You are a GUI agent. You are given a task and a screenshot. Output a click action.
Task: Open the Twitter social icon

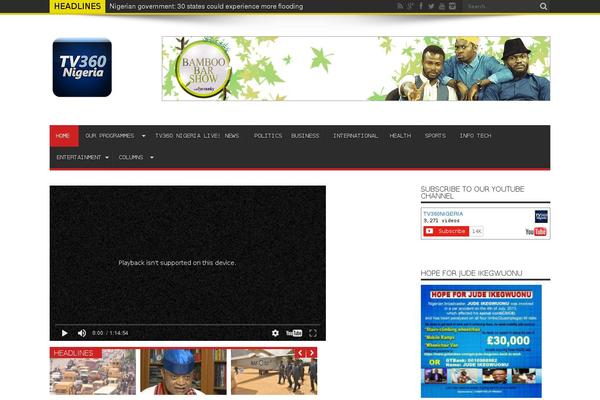click(431, 6)
